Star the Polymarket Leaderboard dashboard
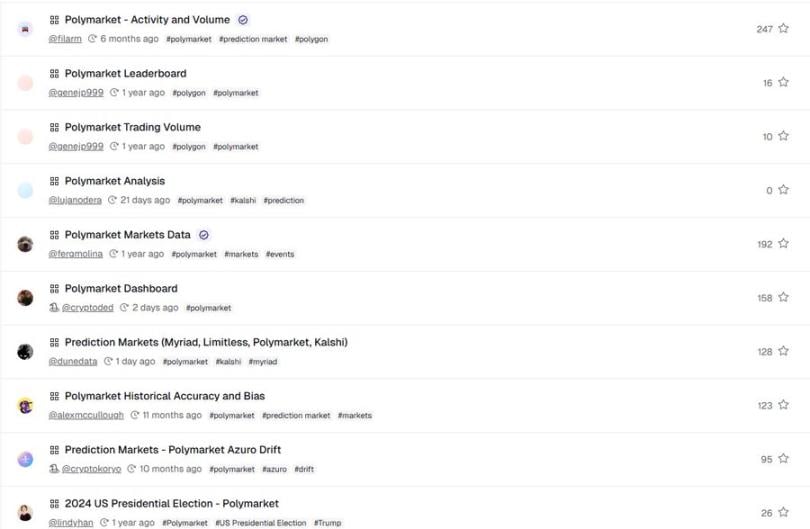This screenshot has height=529, width=810. 783,83
